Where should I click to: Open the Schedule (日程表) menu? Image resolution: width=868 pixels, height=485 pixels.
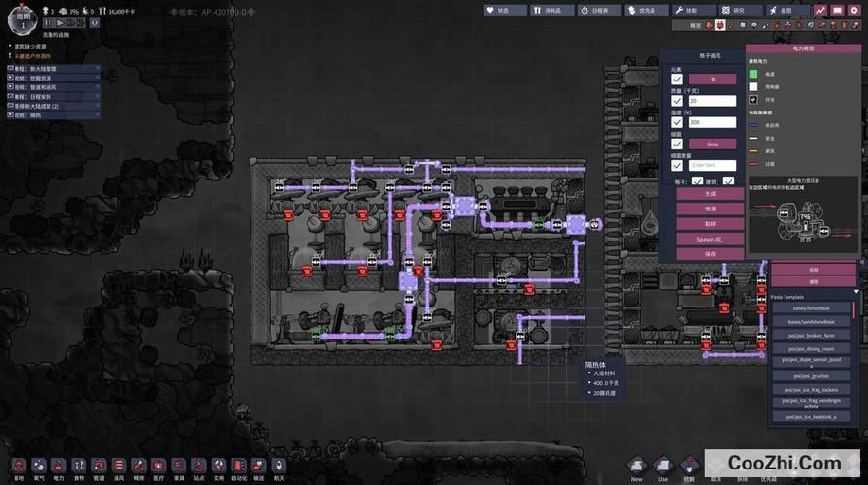[600, 10]
